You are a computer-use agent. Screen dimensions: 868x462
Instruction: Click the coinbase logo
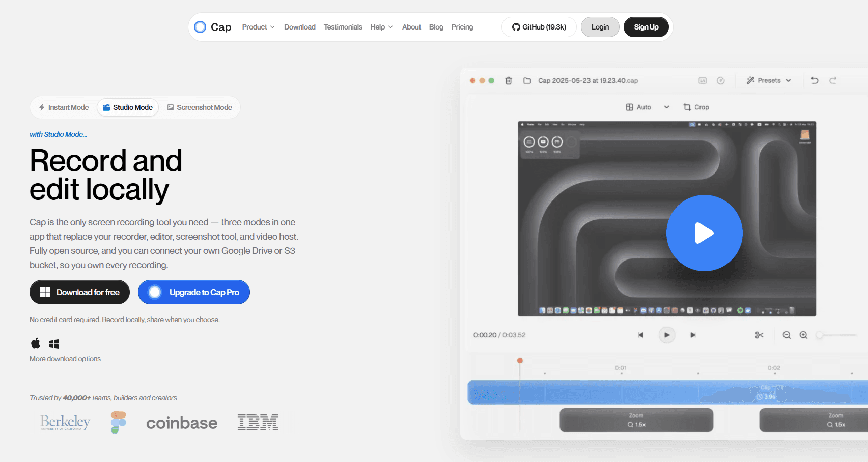(x=182, y=423)
